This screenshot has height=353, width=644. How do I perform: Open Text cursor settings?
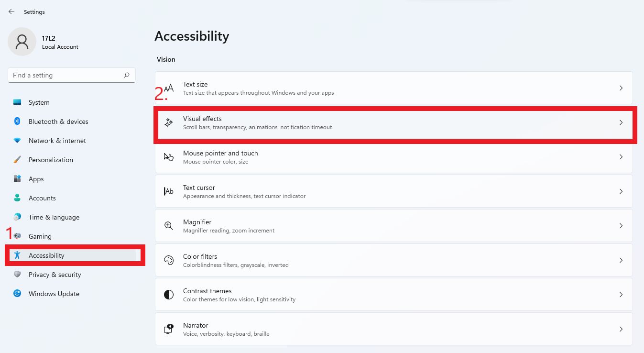coord(199,191)
